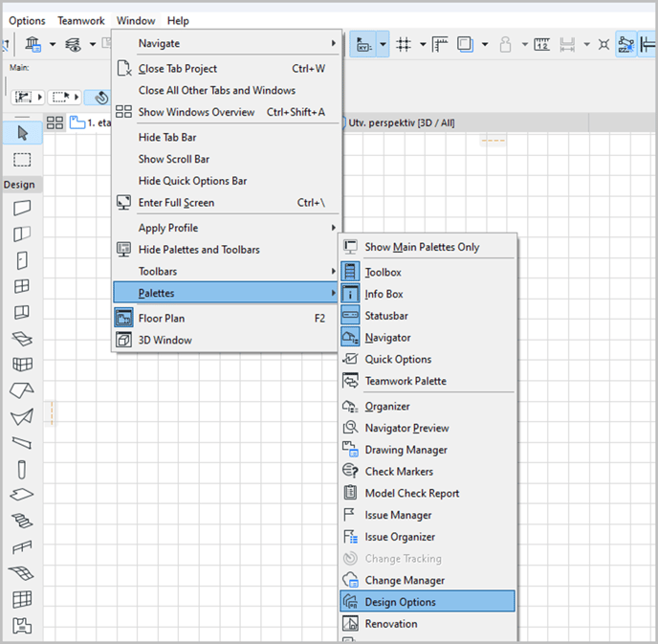This screenshot has height=644, width=658.
Task: Open Model Check Report palette
Action: [428, 493]
